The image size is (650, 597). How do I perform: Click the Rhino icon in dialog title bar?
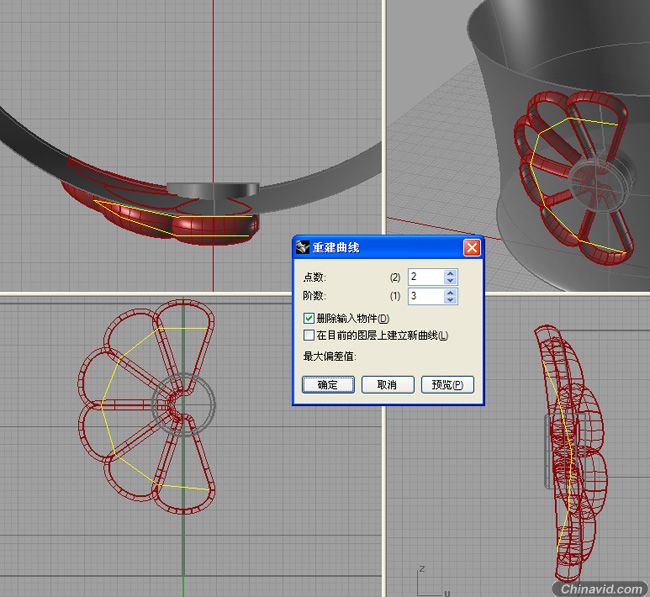303,247
